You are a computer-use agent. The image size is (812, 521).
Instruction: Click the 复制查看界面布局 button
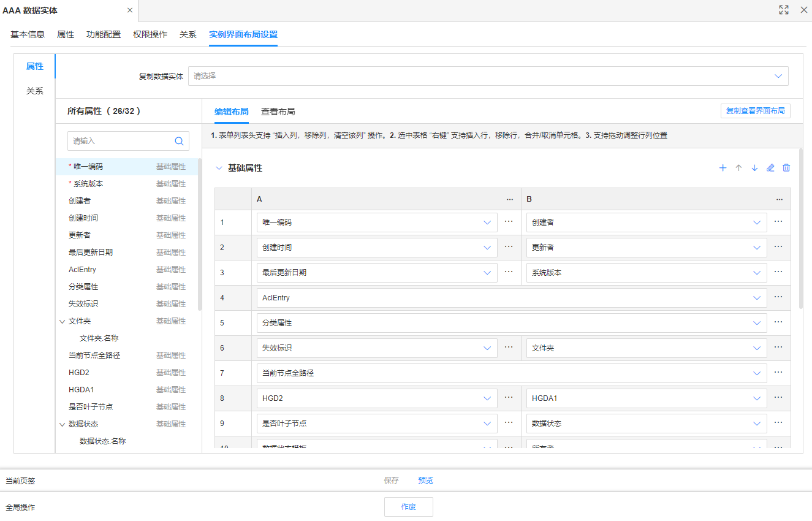756,111
